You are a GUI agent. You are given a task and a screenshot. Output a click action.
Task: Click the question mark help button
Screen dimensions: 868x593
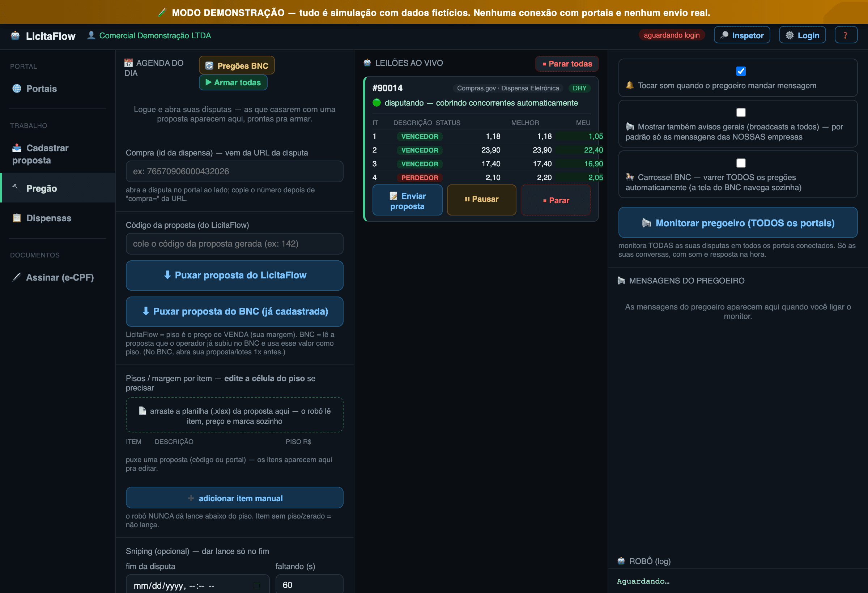click(x=846, y=35)
